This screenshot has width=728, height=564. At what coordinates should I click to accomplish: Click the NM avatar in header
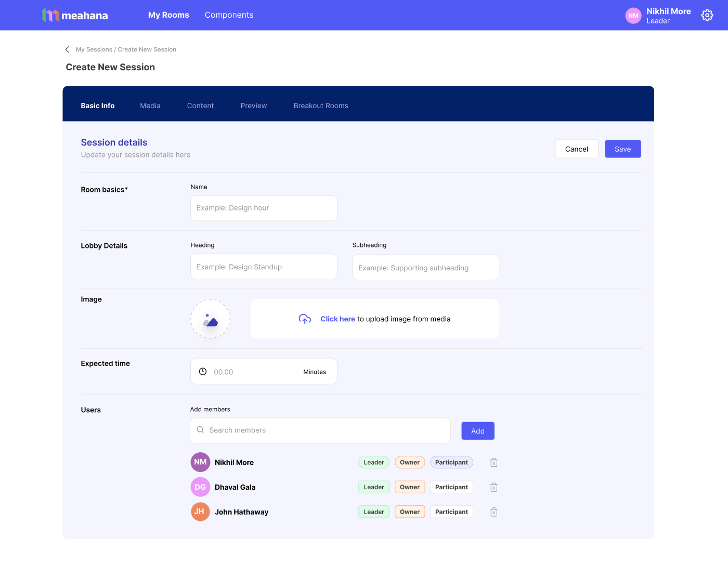(633, 16)
